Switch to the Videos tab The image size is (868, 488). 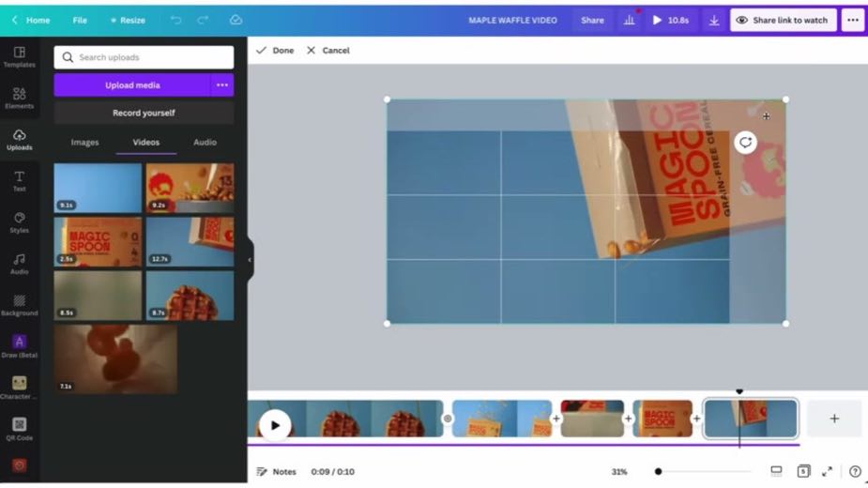(146, 143)
